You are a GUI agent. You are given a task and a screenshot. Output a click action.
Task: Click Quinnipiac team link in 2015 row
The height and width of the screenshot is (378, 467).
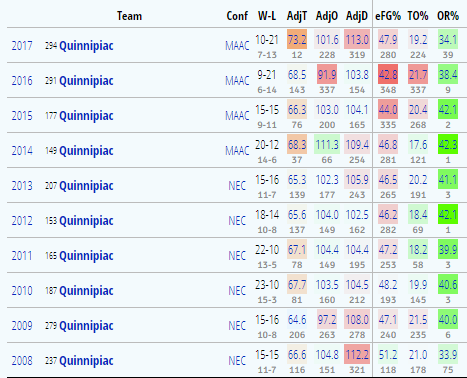[86, 116]
